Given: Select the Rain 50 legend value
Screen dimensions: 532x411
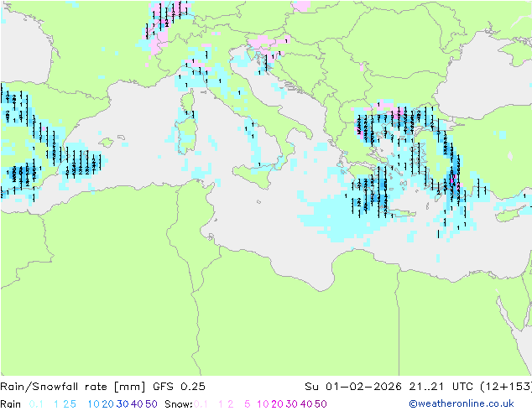Looking at the screenshot, I should (x=151, y=404).
